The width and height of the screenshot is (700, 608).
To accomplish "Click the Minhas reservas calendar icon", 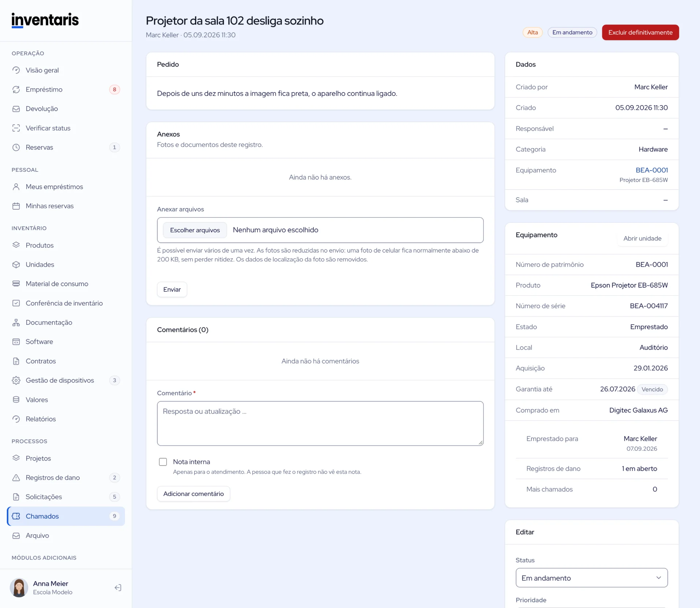I will (16, 206).
